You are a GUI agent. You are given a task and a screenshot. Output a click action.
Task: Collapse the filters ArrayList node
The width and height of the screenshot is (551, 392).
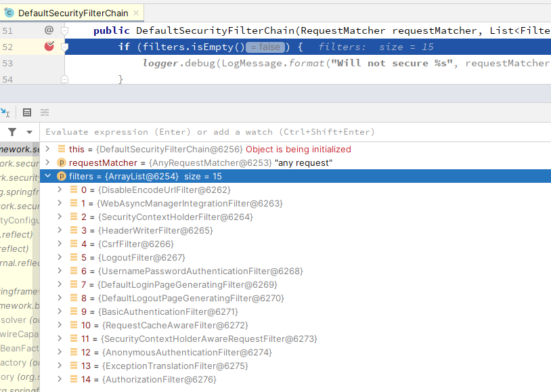48,176
